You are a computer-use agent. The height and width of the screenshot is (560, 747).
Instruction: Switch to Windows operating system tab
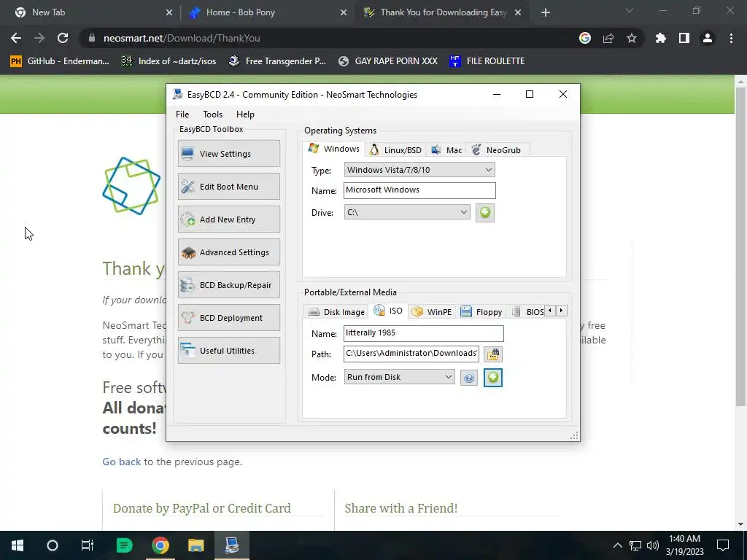pos(334,149)
